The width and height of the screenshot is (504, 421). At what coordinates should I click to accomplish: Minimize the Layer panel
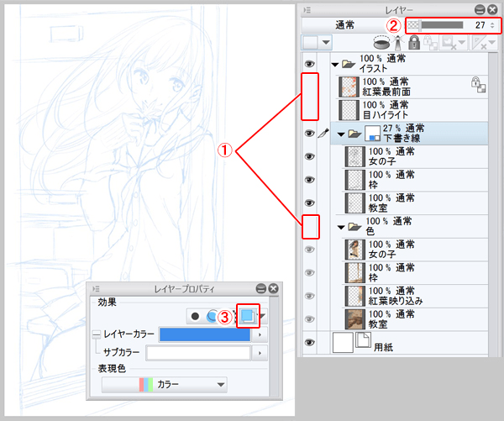[x=480, y=10]
